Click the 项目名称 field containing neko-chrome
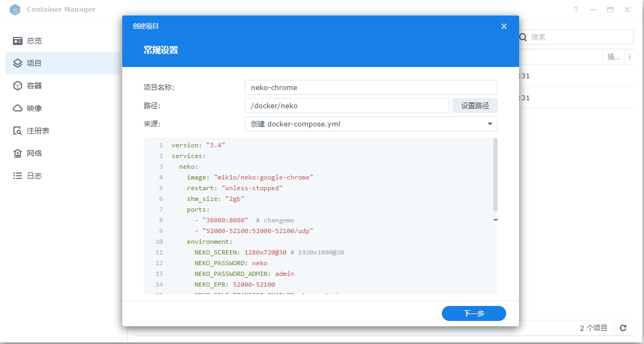Screen dimensions: 644x344 point(371,87)
